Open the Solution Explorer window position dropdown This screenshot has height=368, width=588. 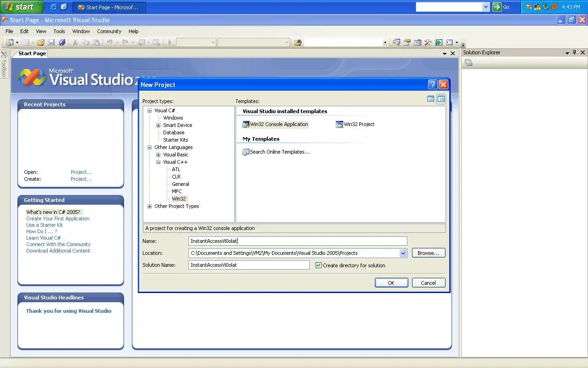pos(567,53)
